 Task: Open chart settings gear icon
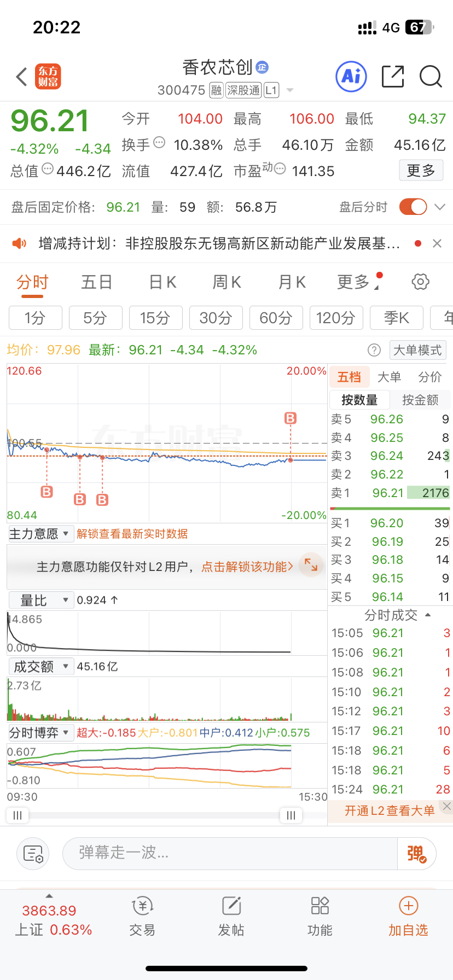(x=420, y=282)
